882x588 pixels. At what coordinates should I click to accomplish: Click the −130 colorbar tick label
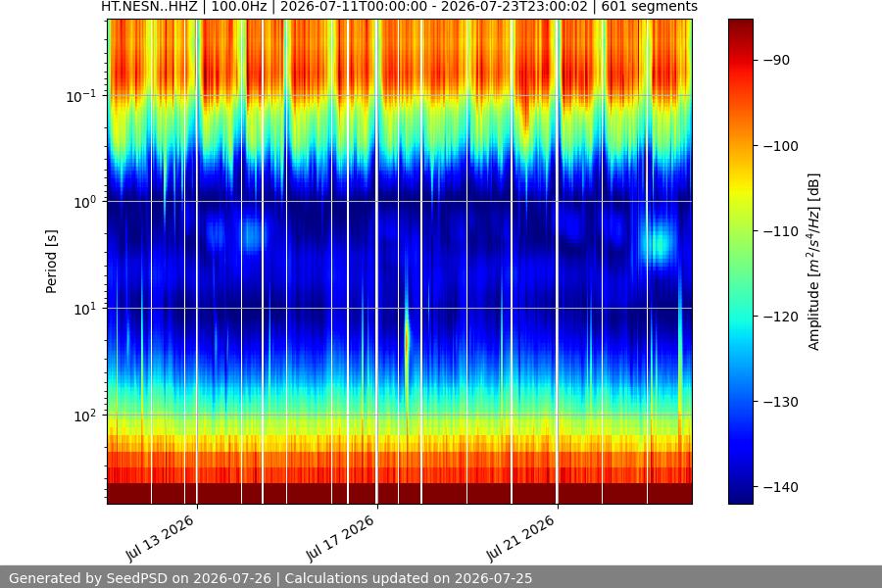click(781, 402)
